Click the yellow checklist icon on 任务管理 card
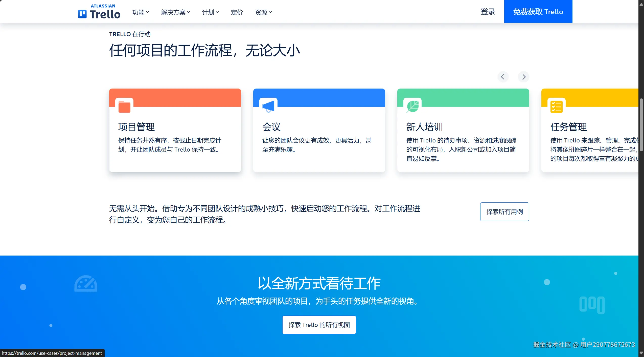 click(x=557, y=107)
